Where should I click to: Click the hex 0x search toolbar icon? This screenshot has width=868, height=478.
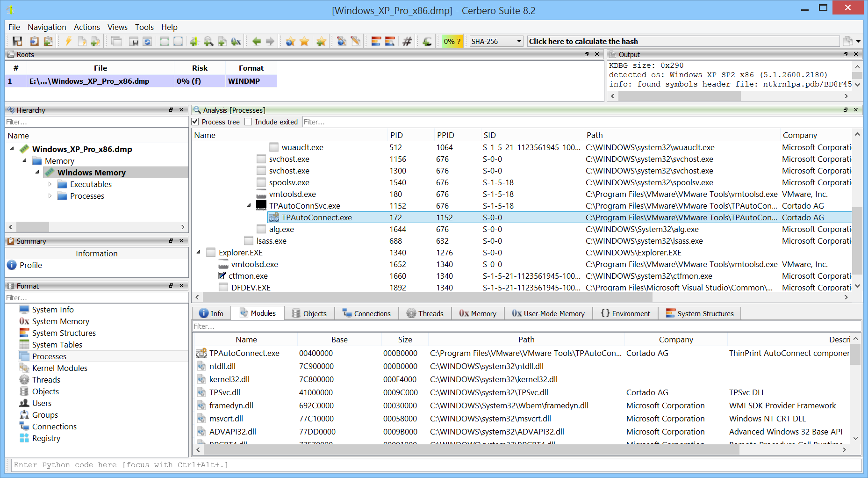[236, 41]
